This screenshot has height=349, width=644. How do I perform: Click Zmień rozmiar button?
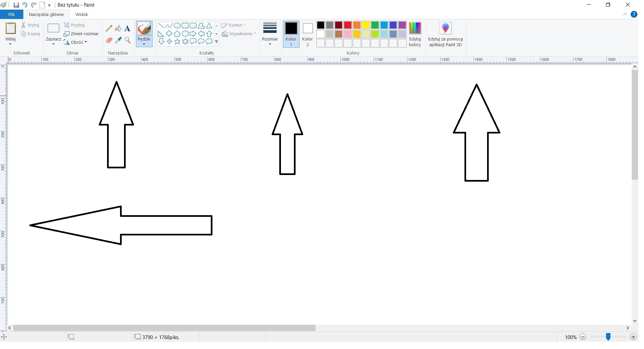pos(81,34)
